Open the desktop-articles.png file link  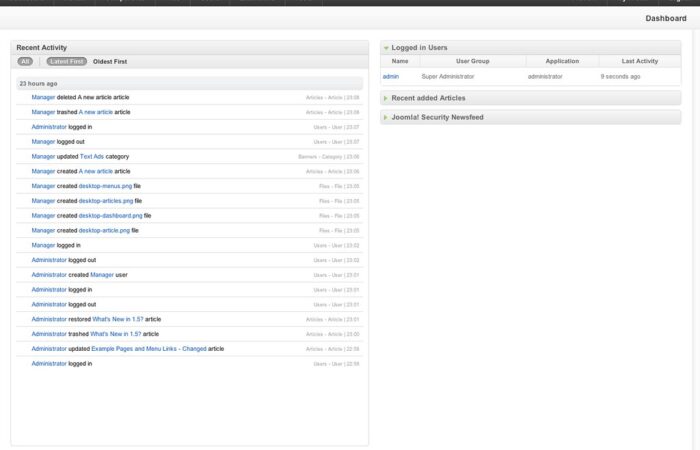(x=106, y=201)
